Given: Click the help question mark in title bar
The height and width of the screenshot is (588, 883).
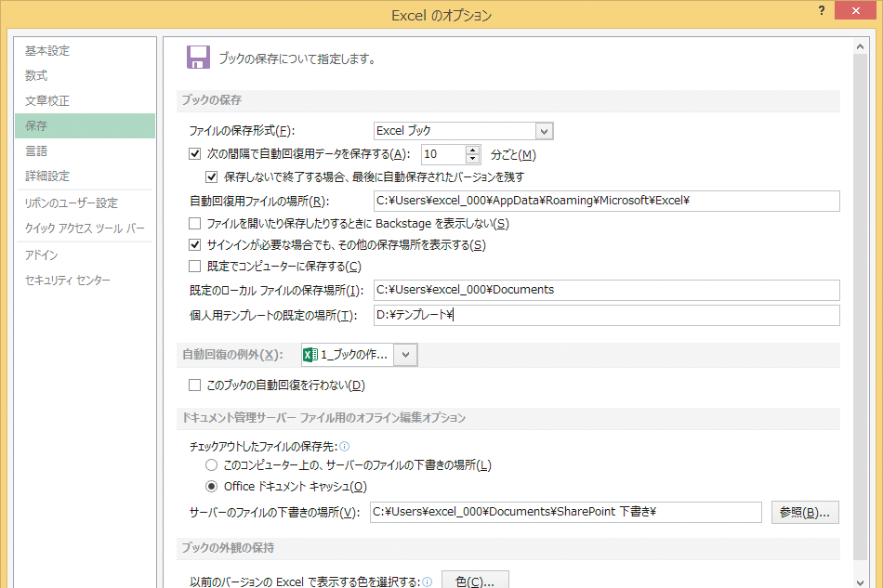Looking at the screenshot, I should coord(822,10).
